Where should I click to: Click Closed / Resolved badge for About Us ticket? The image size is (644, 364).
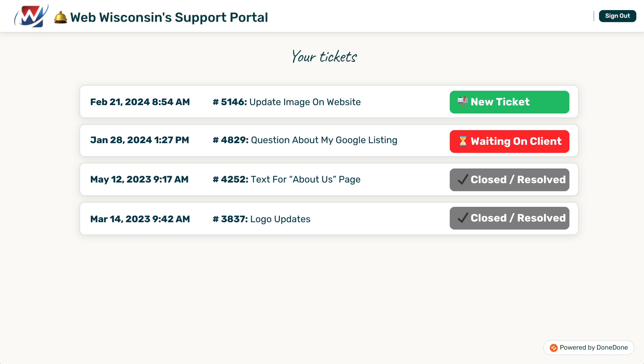(x=509, y=180)
